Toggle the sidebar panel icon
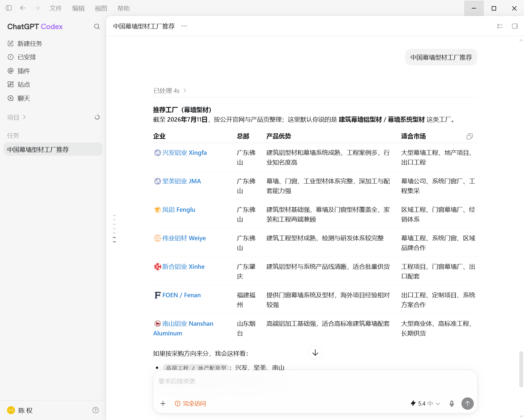Viewport: 524px width, 420px height. click(x=9, y=8)
